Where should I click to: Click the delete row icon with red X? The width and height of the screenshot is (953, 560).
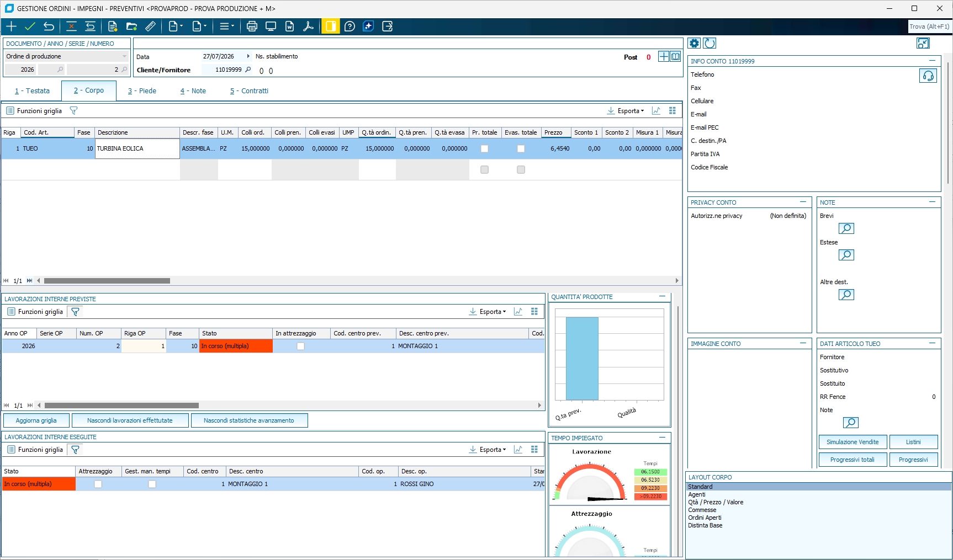click(x=71, y=26)
